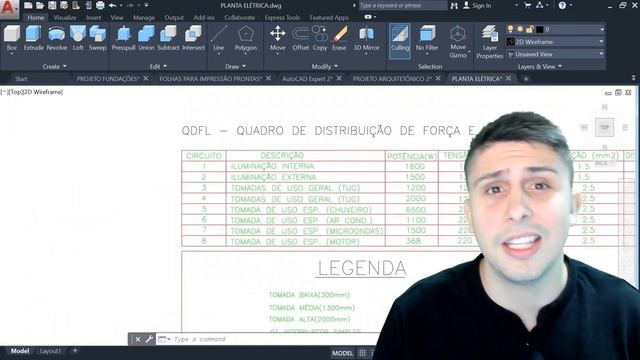640x360 pixels.
Task: Open the Help question mark icon
Action: pyautogui.click(x=562, y=6)
